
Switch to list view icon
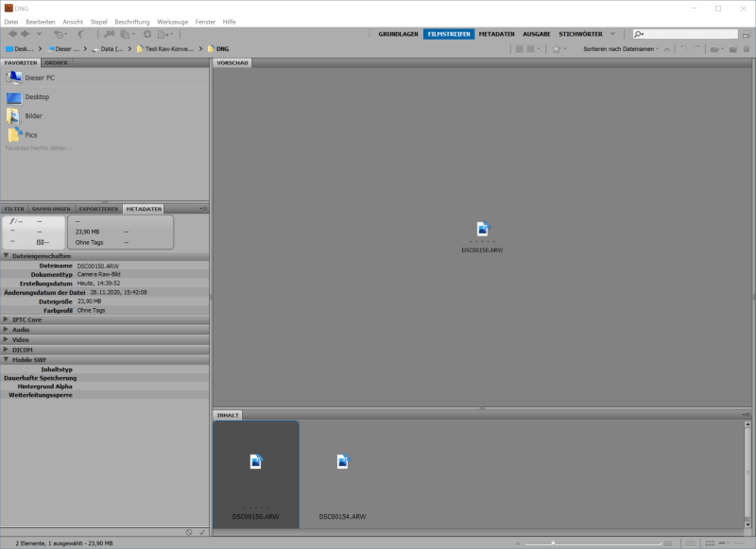pyautogui.click(x=739, y=543)
